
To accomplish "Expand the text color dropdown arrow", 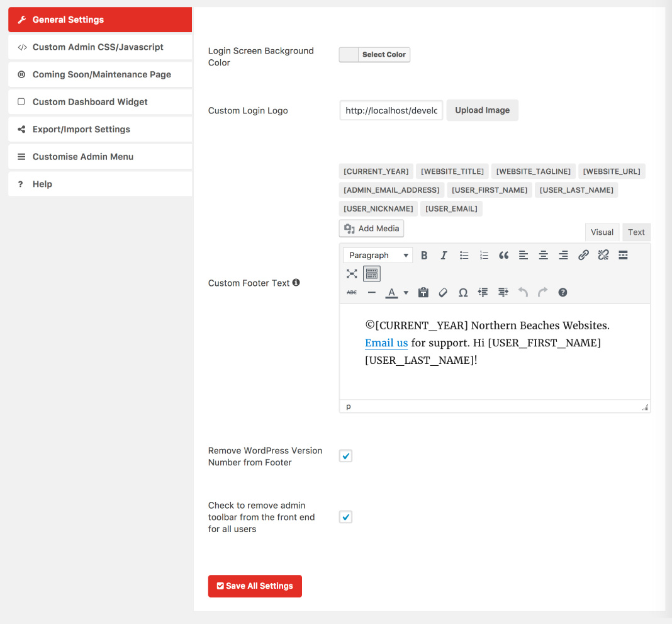I will pos(406,292).
